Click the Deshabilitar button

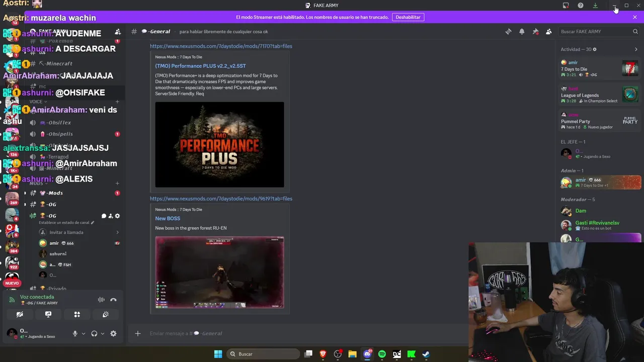[x=408, y=17]
